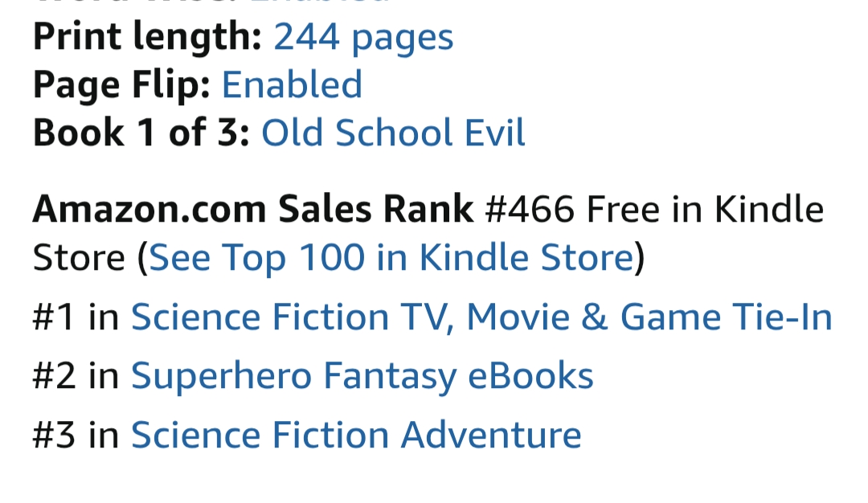Open the Old School Evil series link
Screen dimensions: 868x503
393,133
